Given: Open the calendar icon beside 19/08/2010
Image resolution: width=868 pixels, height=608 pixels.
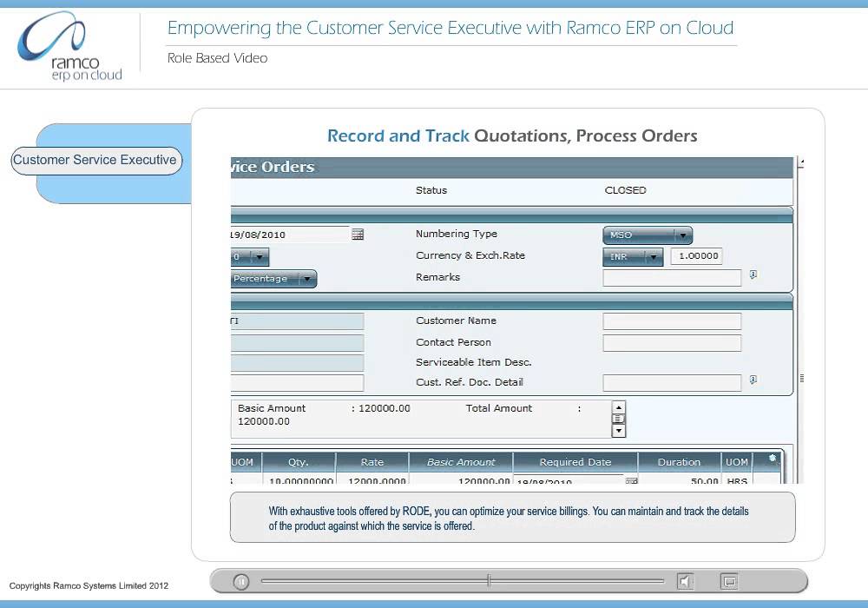Looking at the screenshot, I should click(x=358, y=235).
